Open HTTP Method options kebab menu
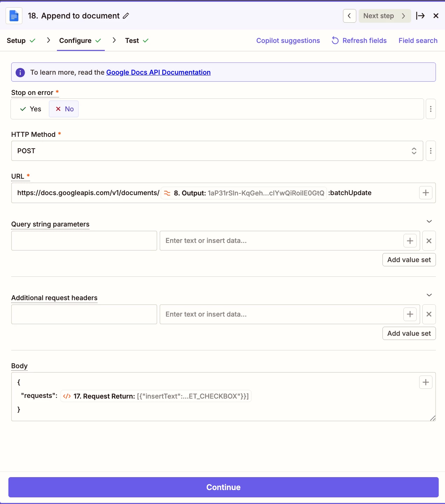Screen dimensions: 445x504 (431, 151)
